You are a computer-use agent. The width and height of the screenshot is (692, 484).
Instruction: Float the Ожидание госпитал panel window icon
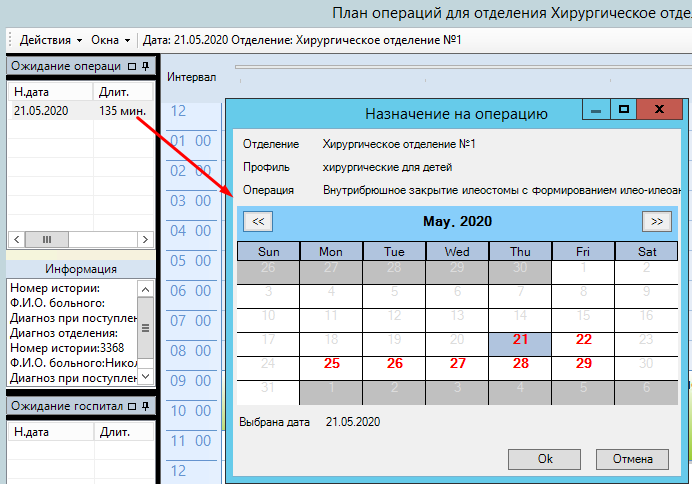132,406
